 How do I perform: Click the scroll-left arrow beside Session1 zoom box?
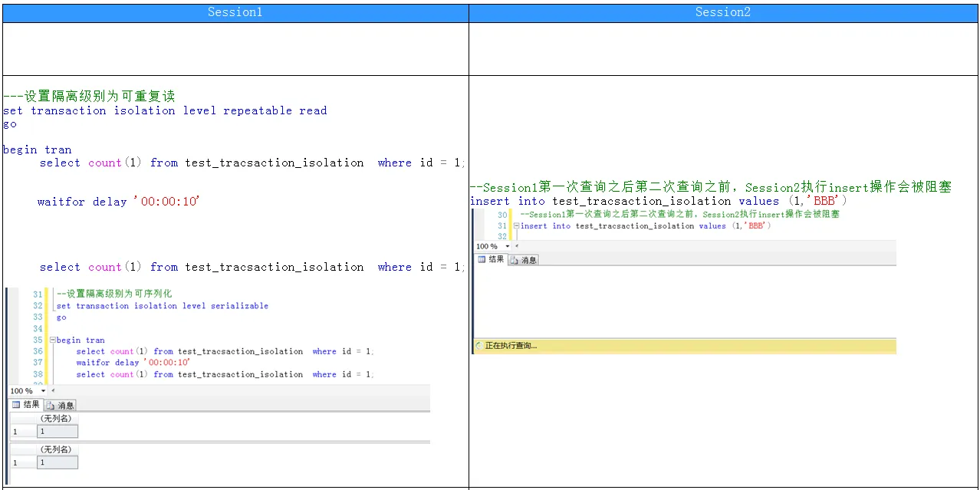coord(53,391)
